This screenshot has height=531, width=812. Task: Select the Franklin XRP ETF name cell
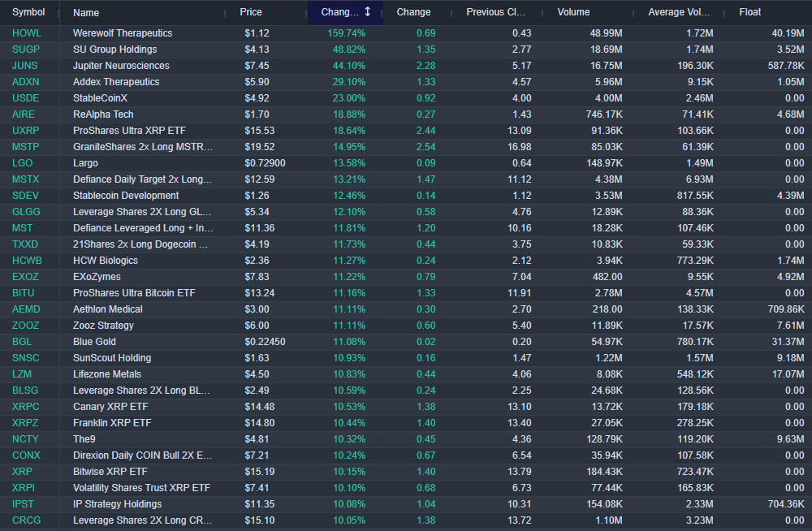click(x=112, y=423)
